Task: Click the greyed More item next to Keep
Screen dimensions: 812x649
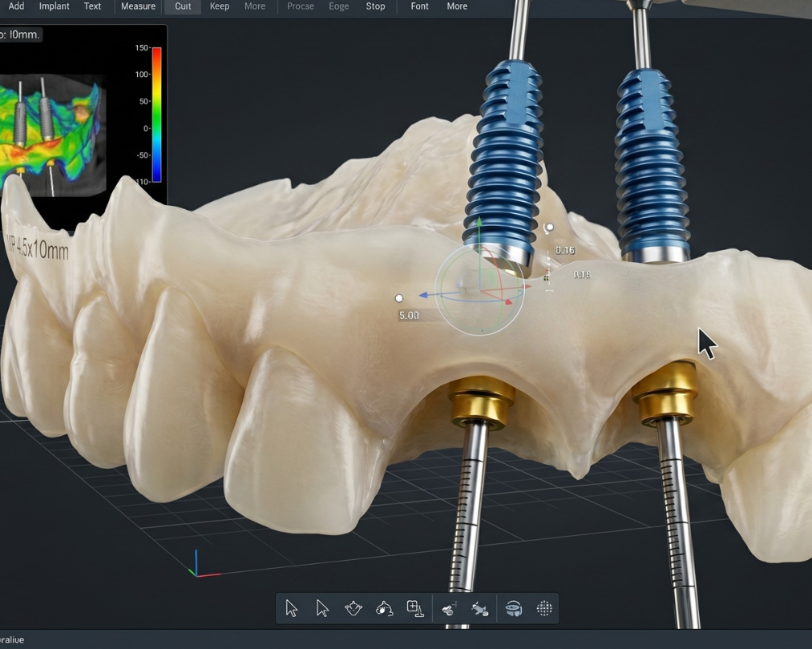Action: click(x=255, y=6)
